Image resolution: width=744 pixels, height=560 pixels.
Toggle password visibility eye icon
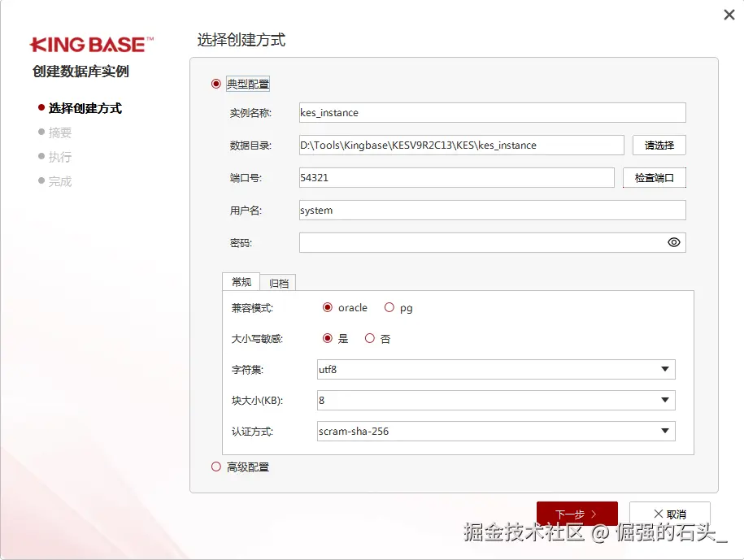click(674, 242)
